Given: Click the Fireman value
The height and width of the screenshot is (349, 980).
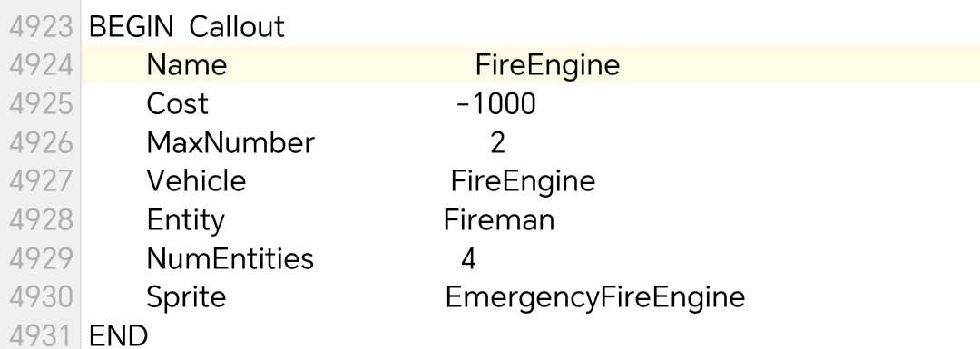Looking at the screenshot, I should [x=499, y=220].
